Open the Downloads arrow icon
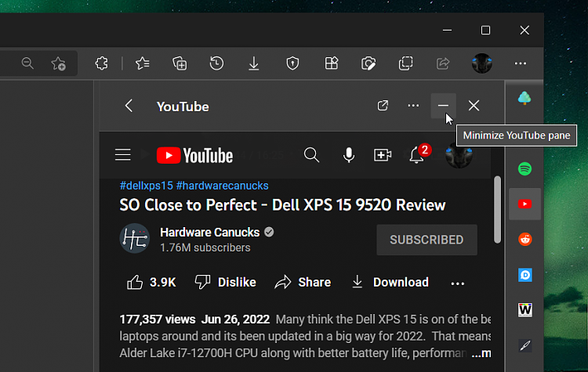 (x=254, y=63)
